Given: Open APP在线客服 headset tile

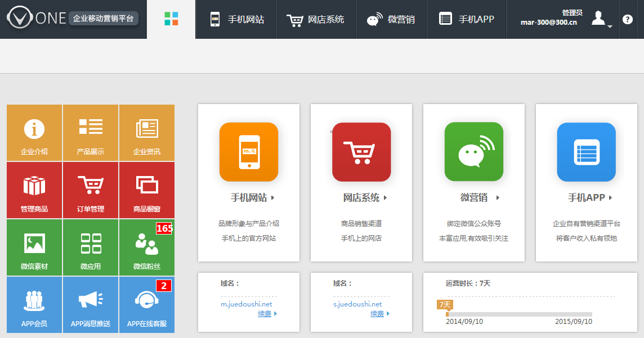Looking at the screenshot, I should coord(147,305).
